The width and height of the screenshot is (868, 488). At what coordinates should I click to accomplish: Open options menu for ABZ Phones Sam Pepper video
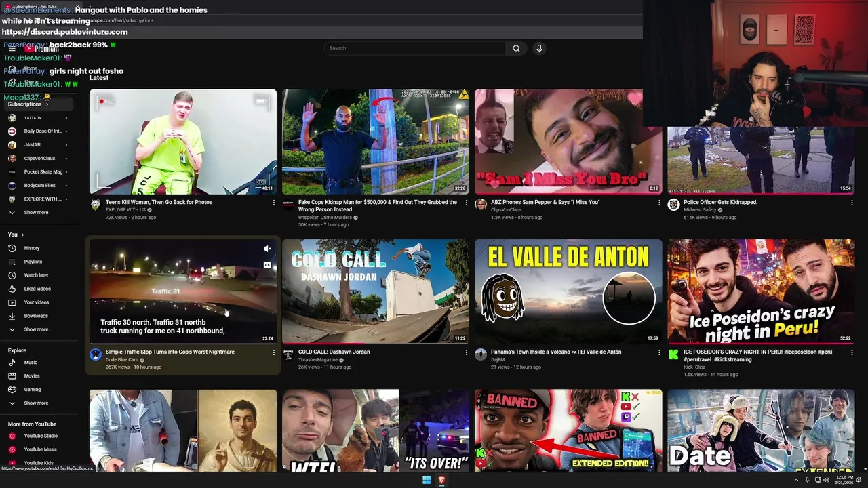coord(659,203)
